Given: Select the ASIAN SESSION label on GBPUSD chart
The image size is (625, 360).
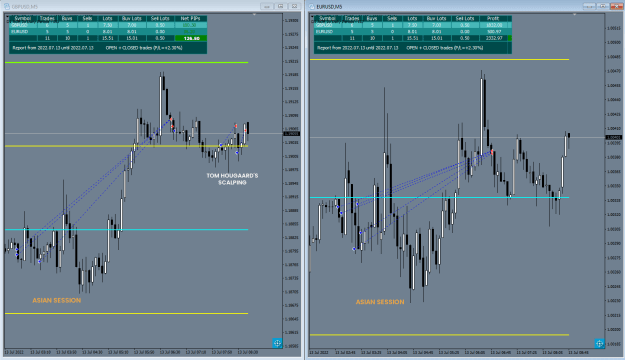Looking at the screenshot, I should coord(57,301).
